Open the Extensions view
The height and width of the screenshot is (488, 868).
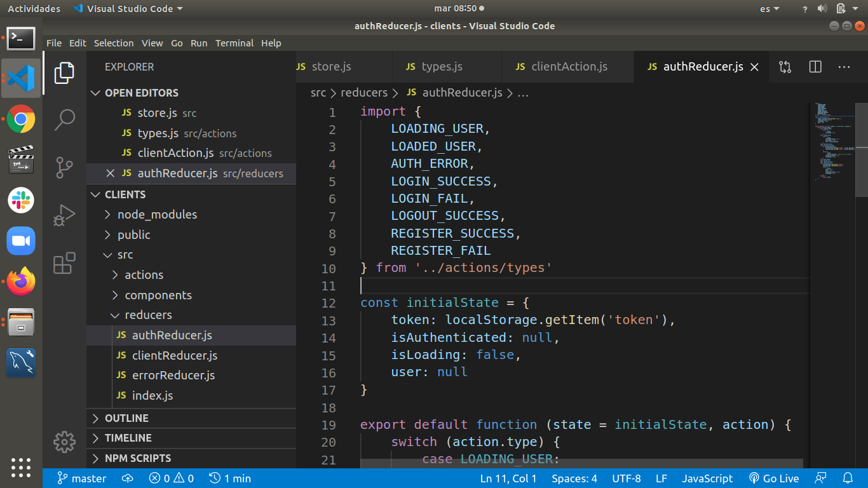[x=64, y=263]
